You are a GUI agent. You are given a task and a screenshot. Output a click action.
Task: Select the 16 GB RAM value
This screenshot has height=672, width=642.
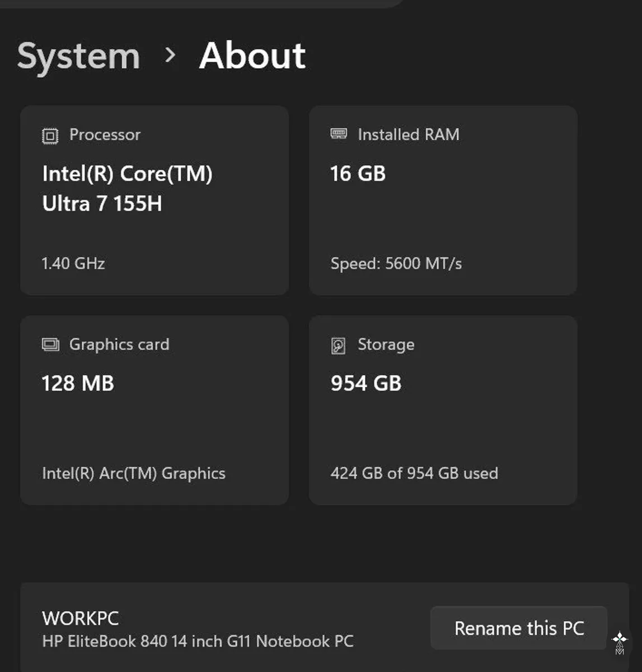pyautogui.click(x=358, y=174)
